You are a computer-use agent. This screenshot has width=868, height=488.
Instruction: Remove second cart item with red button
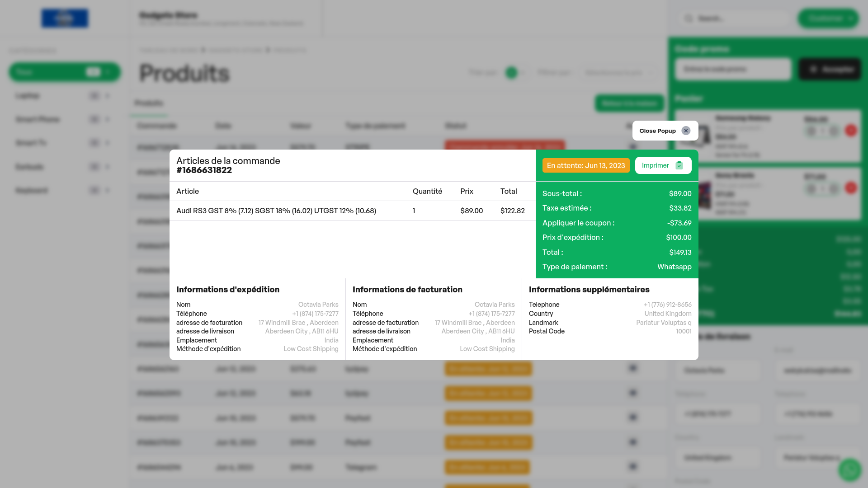pyautogui.click(x=851, y=188)
